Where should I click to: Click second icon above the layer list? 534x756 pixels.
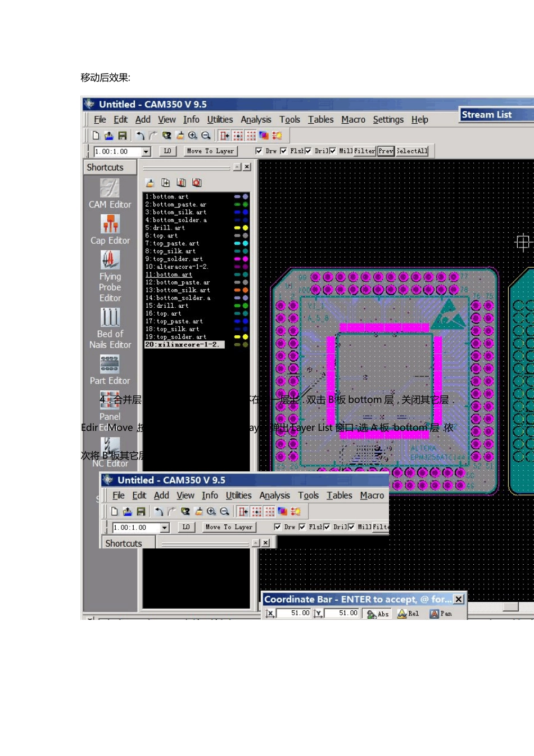165,183
